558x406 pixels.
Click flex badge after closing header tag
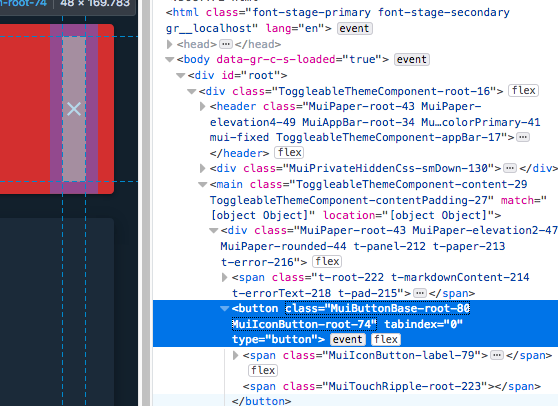click(x=289, y=153)
